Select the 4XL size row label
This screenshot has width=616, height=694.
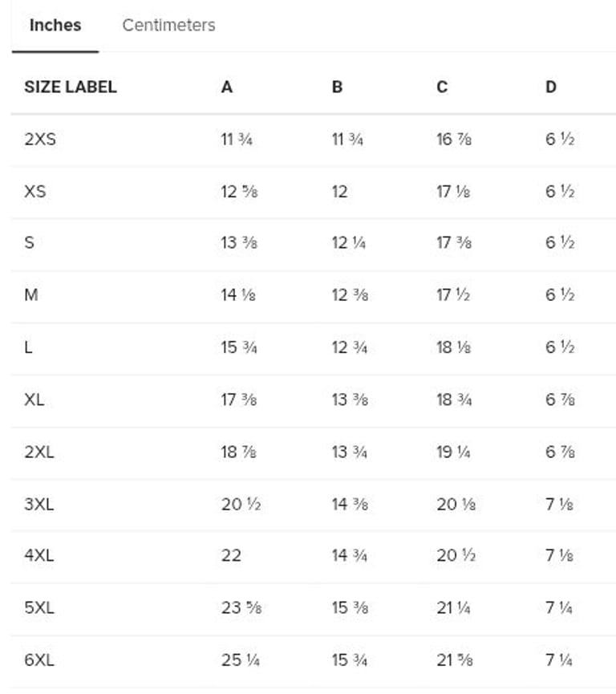coord(39,555)
